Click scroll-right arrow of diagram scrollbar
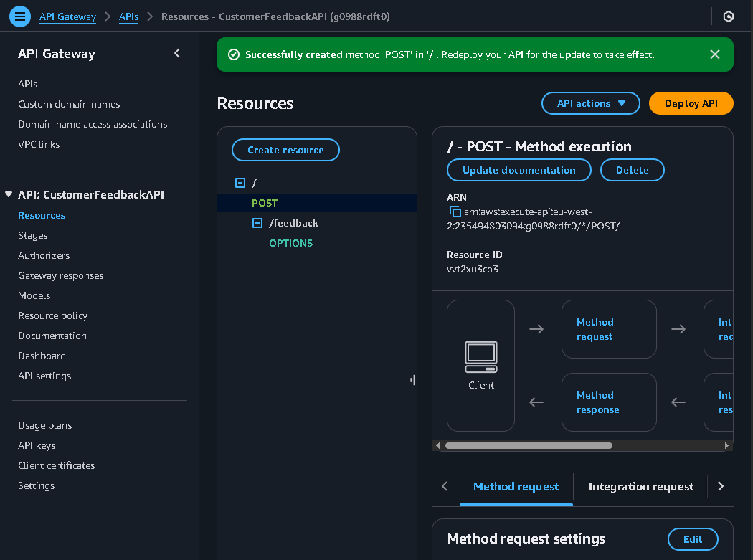Image resolution: width=753 pixels, height=560 pixels. coord(726,446)
